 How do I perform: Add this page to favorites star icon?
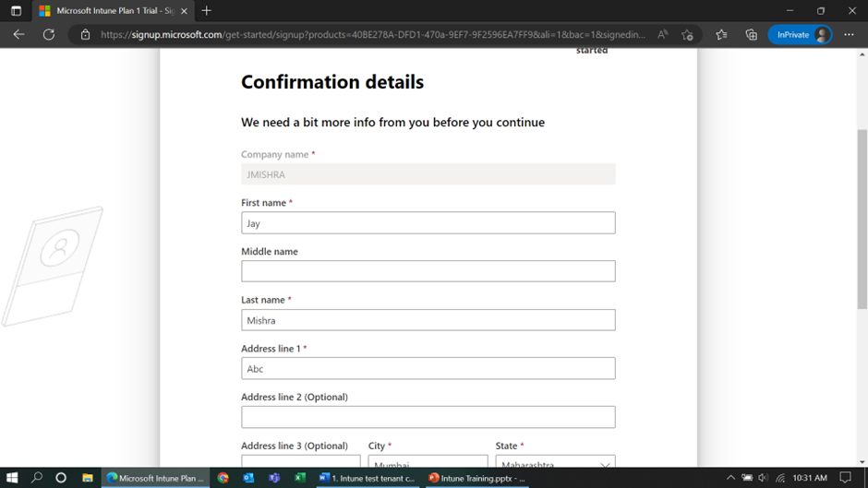[x=688, y=34]
